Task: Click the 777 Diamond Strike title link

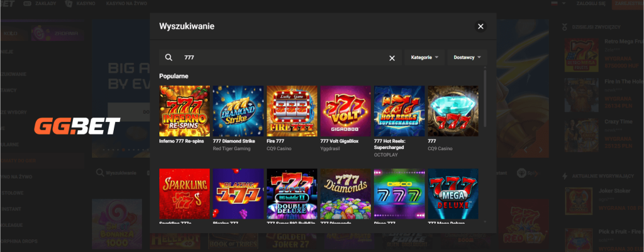Action: coord(235,141)
